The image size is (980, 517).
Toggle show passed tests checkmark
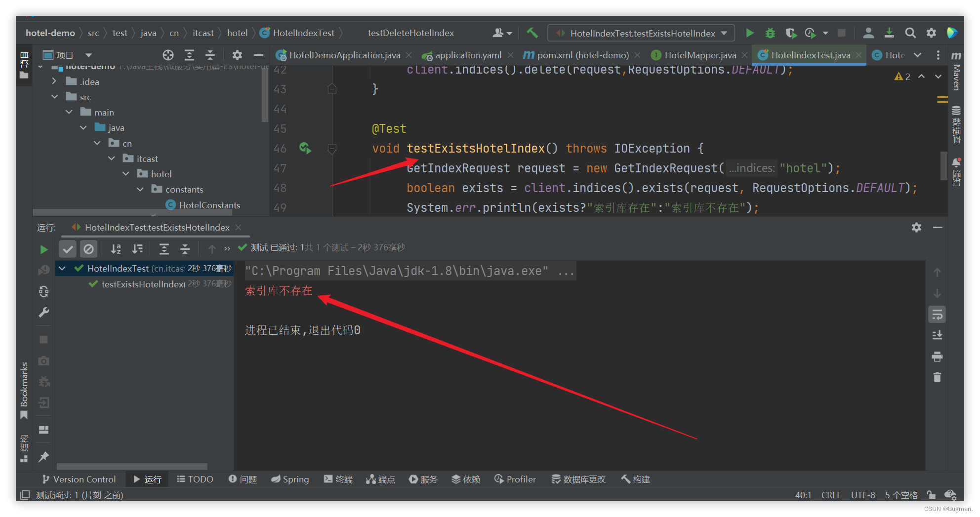(x=68, y=249)
